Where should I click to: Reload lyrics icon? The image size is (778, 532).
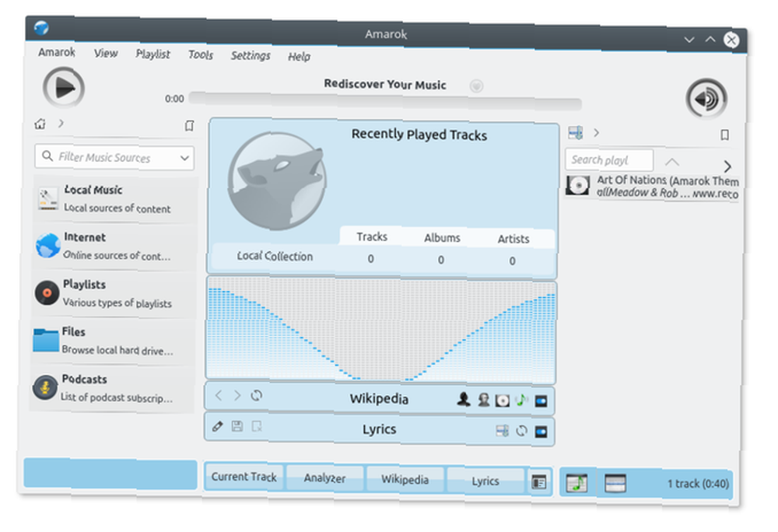coord(521,431)
